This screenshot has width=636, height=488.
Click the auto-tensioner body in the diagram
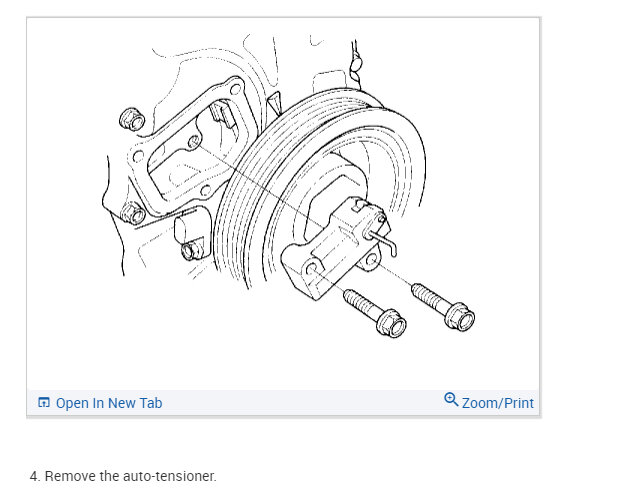coord(333,249)
